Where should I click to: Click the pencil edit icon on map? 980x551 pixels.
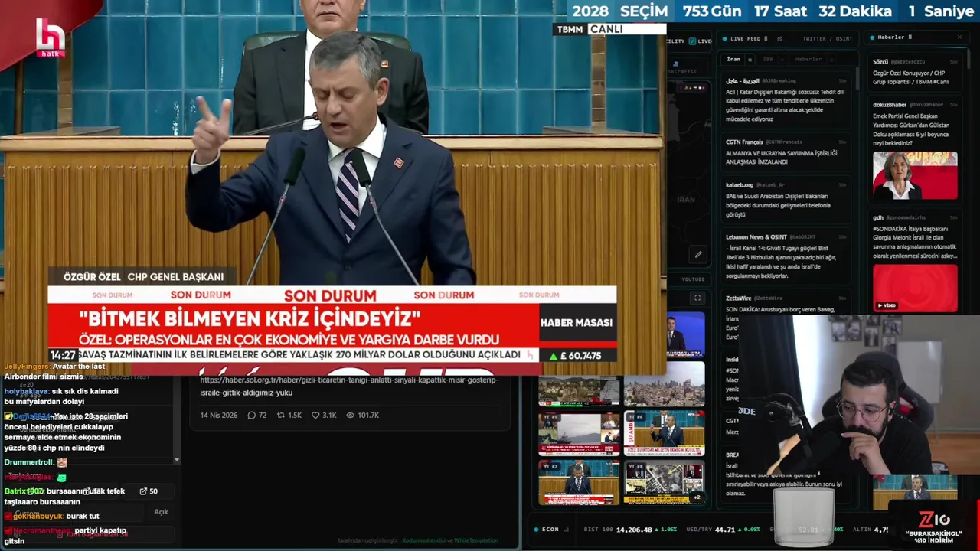(x=697, y=255)
